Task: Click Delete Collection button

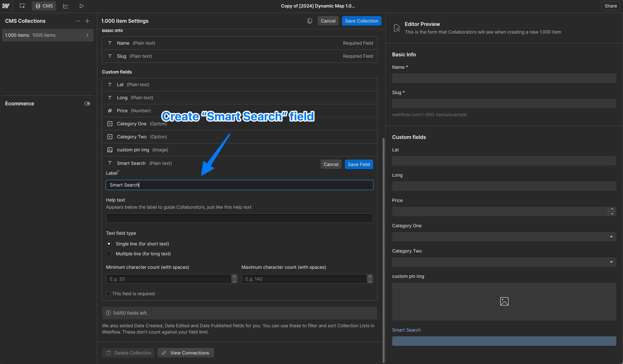Action: tap(128, 353)
